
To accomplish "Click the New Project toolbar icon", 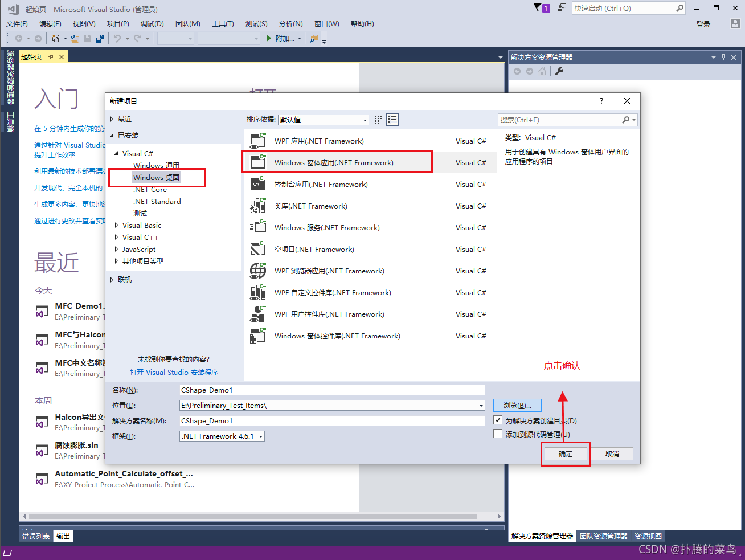I will [x=55, y=38].
